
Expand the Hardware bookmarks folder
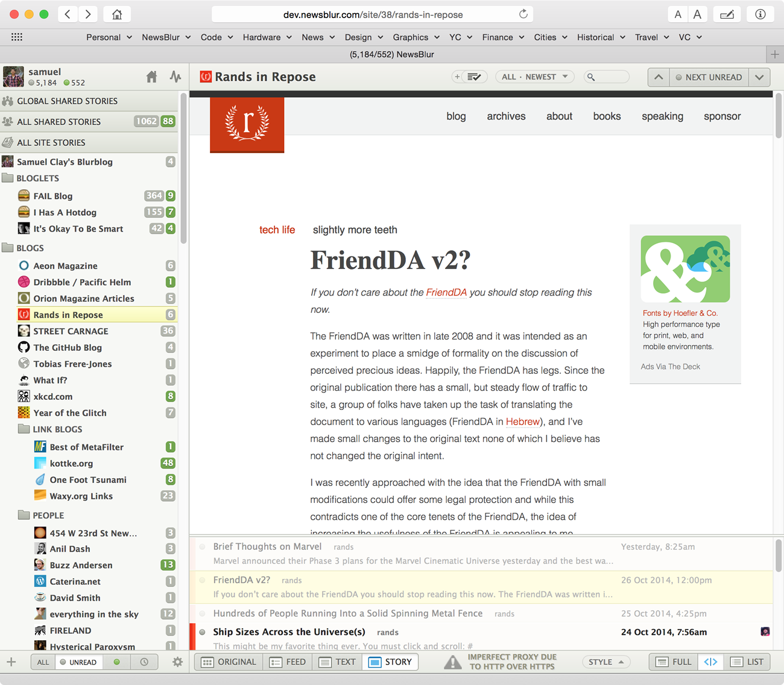(267, 37)
